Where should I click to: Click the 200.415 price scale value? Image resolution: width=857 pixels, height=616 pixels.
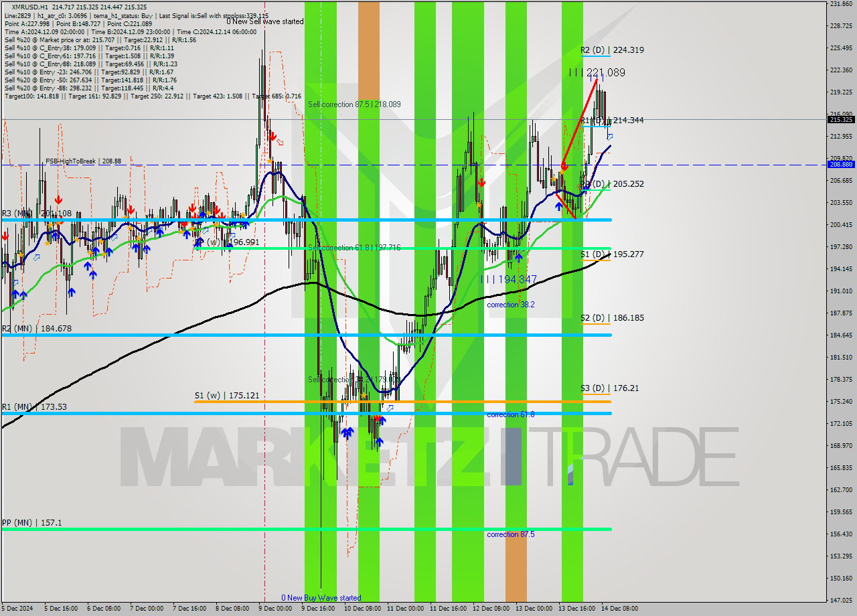click(x=841, y=225)
